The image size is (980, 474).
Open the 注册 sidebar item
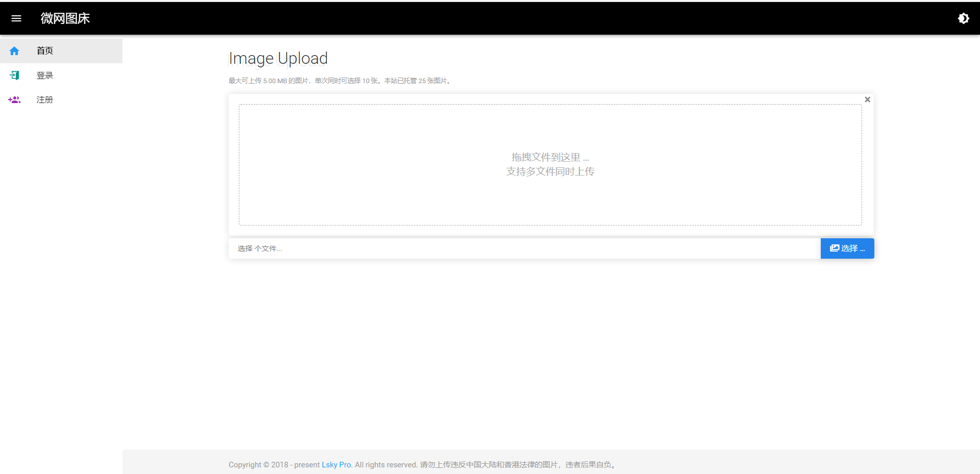point(61,100)
